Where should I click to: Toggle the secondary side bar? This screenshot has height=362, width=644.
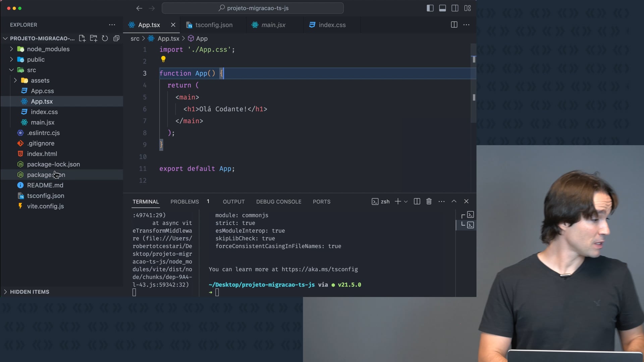coord(455,8)
